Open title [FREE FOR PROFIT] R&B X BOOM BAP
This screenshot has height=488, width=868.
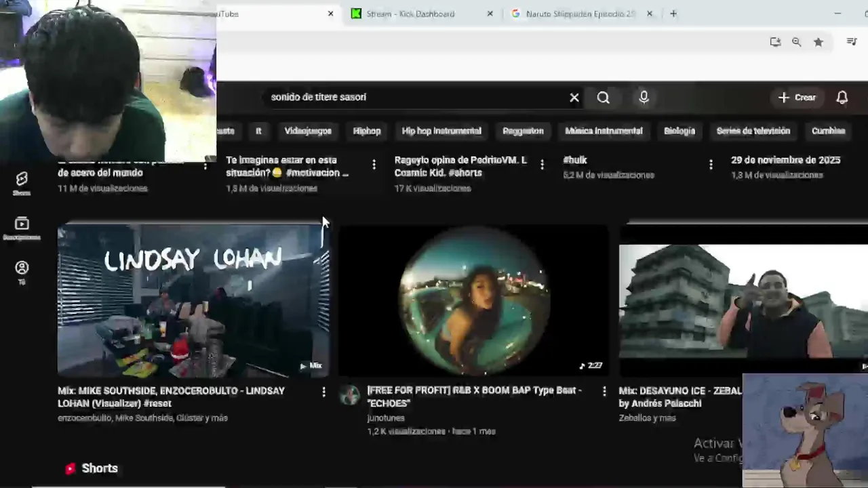point(474,396)
